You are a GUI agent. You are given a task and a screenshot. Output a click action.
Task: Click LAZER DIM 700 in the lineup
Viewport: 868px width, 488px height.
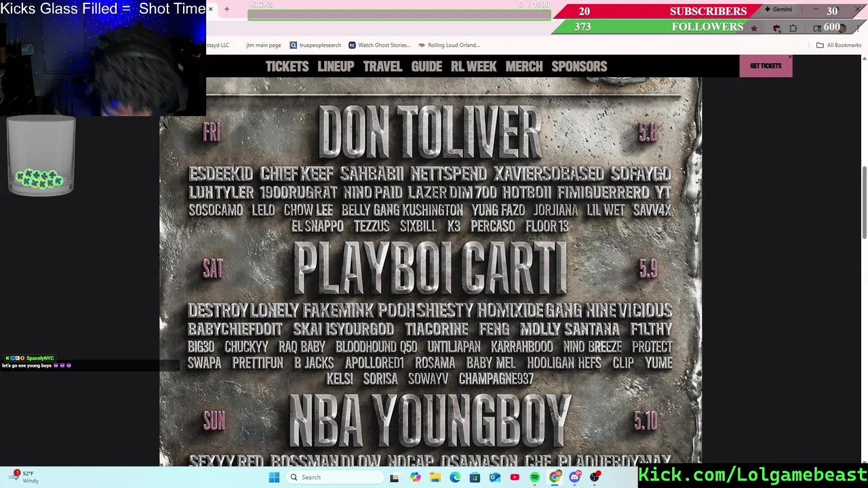(x=452, y=192)
